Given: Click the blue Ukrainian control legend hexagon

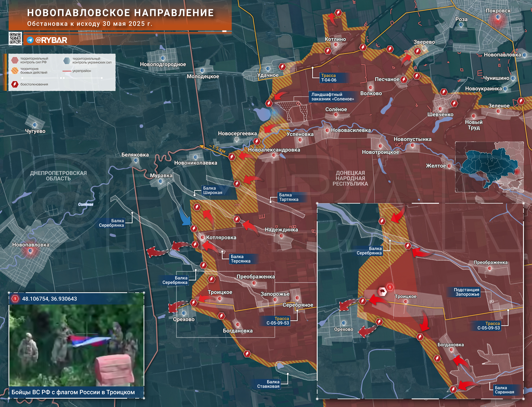Looking at the screenshot, I should tap(67, 60).
